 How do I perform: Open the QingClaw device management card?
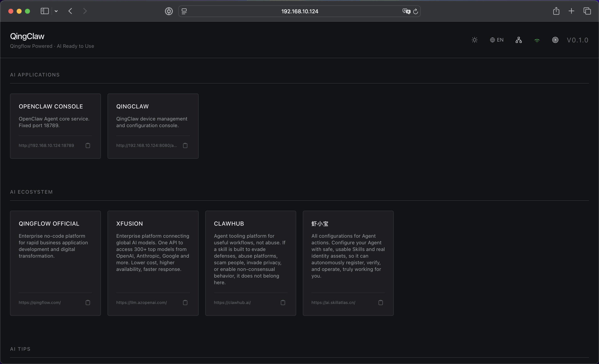tap(153, 126)
